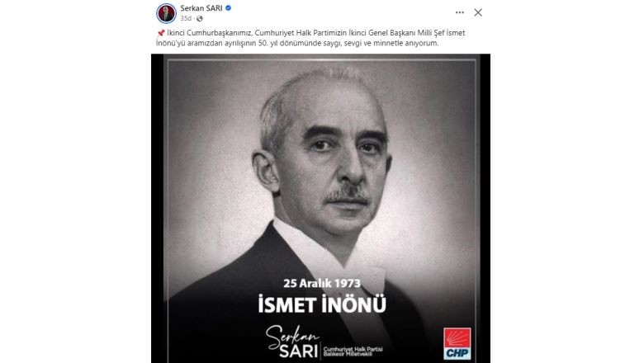
Task: Click the CHP party logo in image
Action: coord(457,343)
